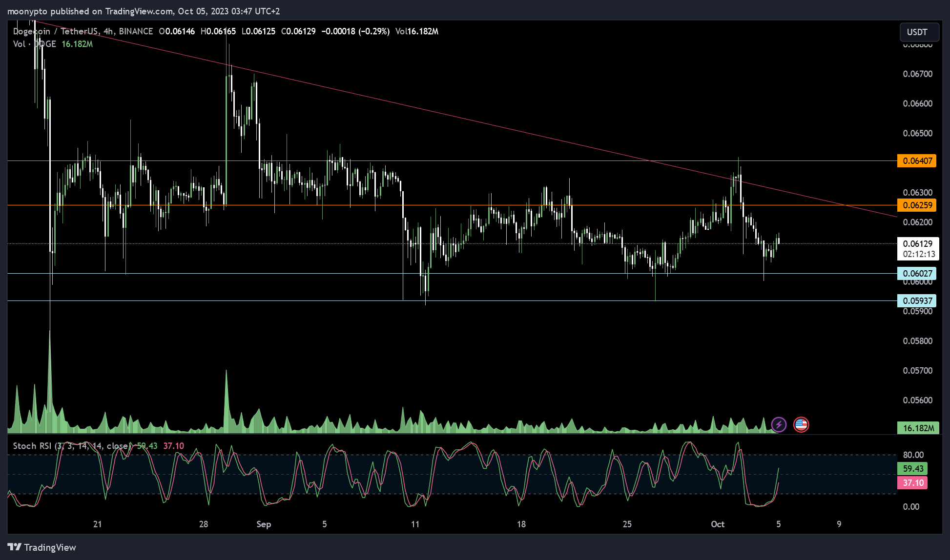The width and height of the screenshot is (950, 560).
Task: Click the Vol16.182M value in the OHLC legend
Action: (x=417, y=31)
